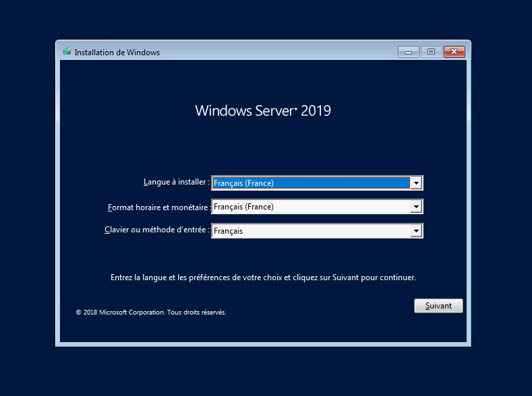The width and height of the screenshot is (532, 396).
Task: Click the Windows Server 2019 heading
Action: point(263,111)
